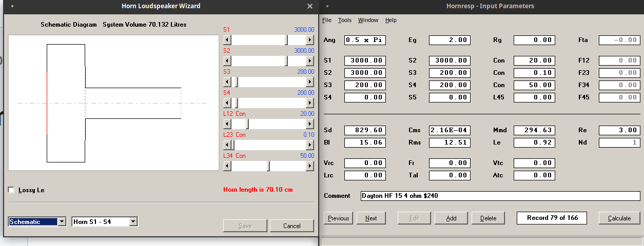
Task: Open the File menu in Hornresp
Action: (x=327, y=20)
